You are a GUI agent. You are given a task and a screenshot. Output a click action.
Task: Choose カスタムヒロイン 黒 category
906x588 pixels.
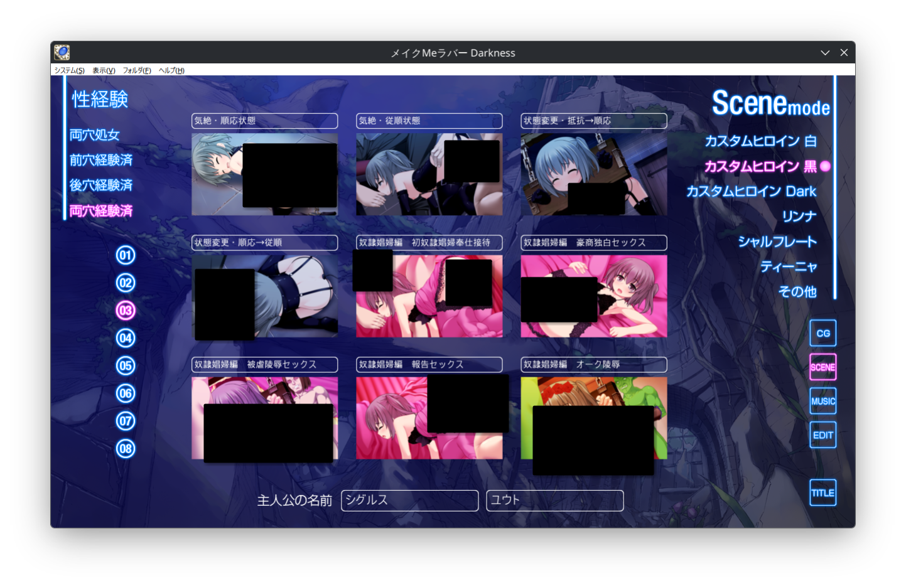pos(760,166)
